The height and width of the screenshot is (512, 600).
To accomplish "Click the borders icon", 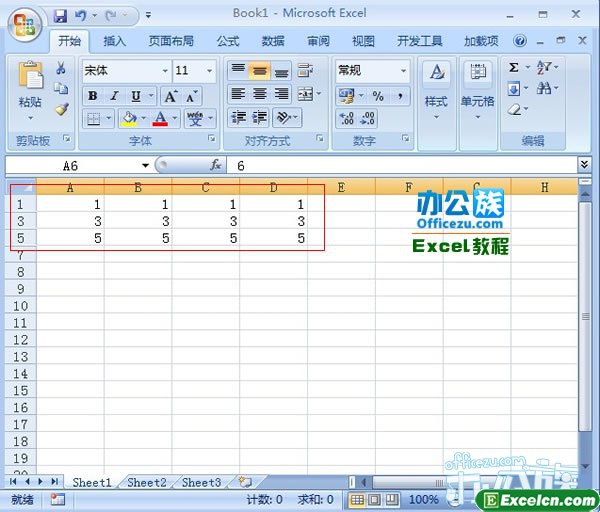I will (x=93, y=119).
